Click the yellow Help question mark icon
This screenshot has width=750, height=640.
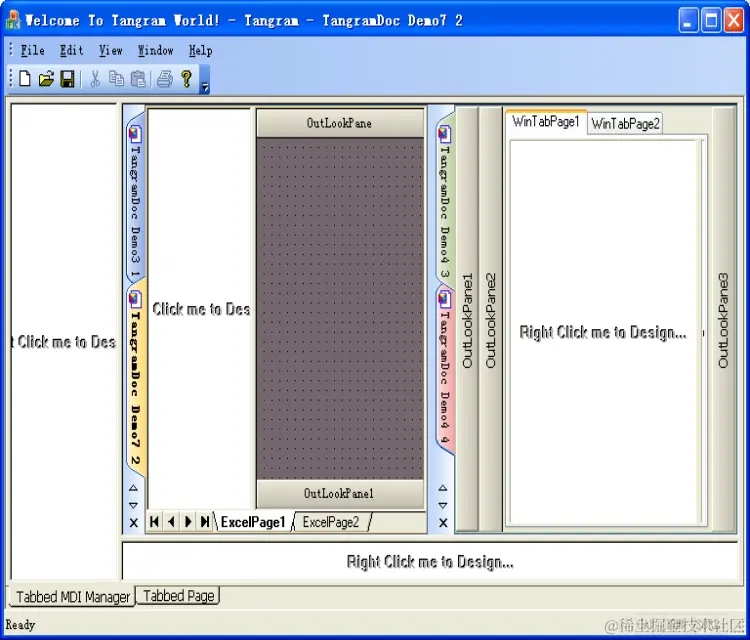[187, 78]
